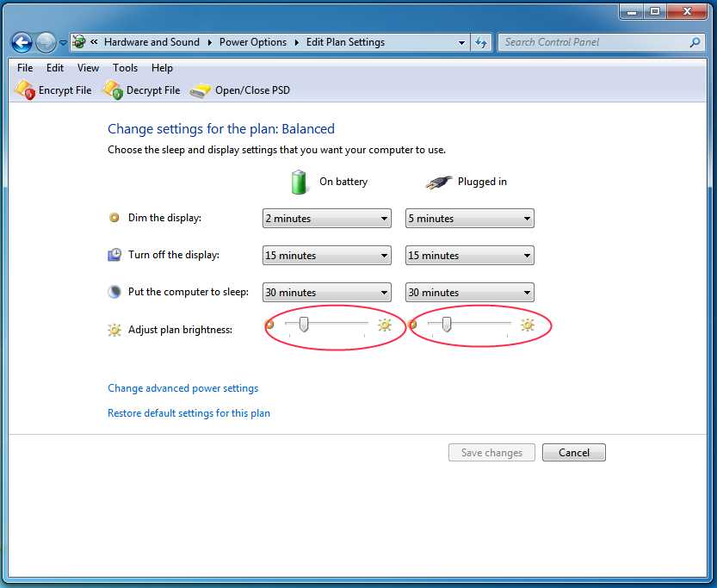Screen dimensions: 717x588
Task: Click bright sun icon on plugged in slider
Action: point(528,325)
